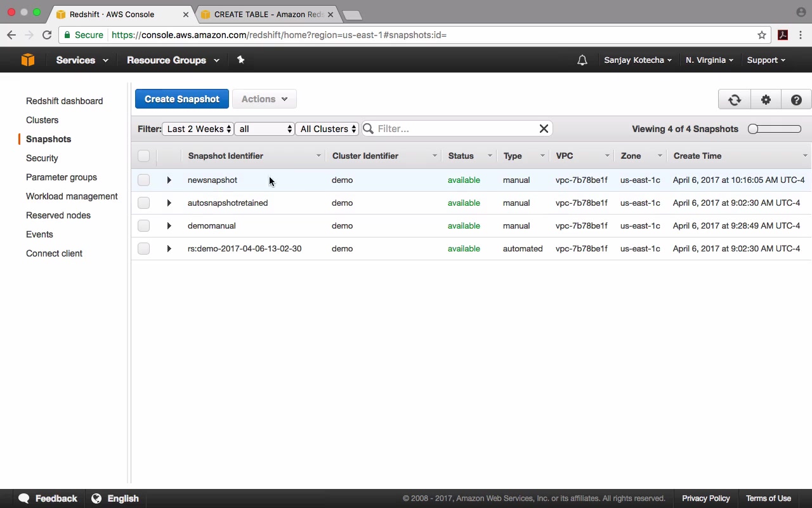
Task: Click the Adobe Acrobat extension icon
Action: 783,35
